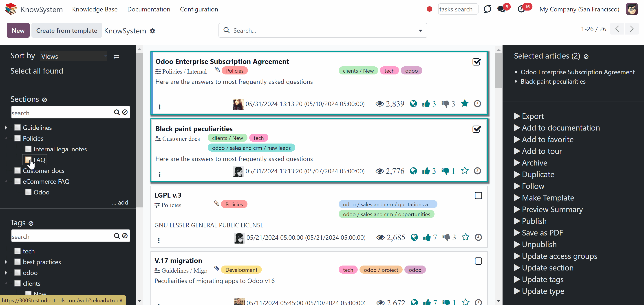Go to the next page arrow
This screenshot has width=644, height=305.
click(632, 29)
